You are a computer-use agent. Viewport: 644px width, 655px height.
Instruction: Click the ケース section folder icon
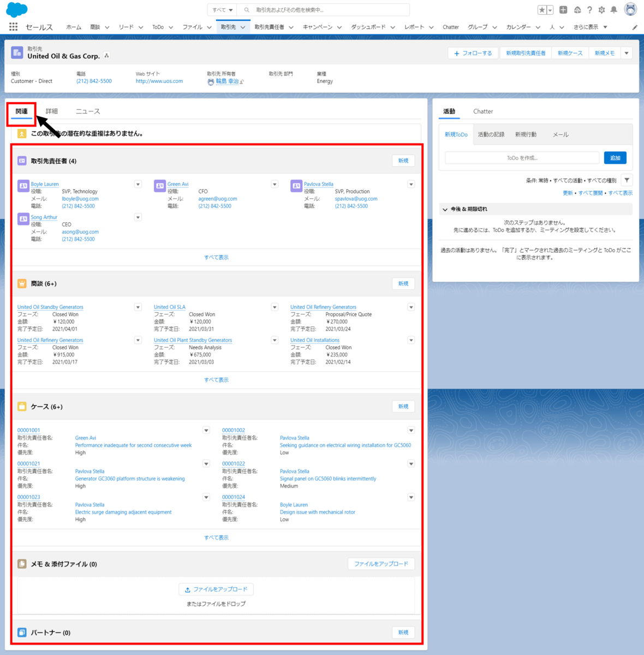pos(22,407)
